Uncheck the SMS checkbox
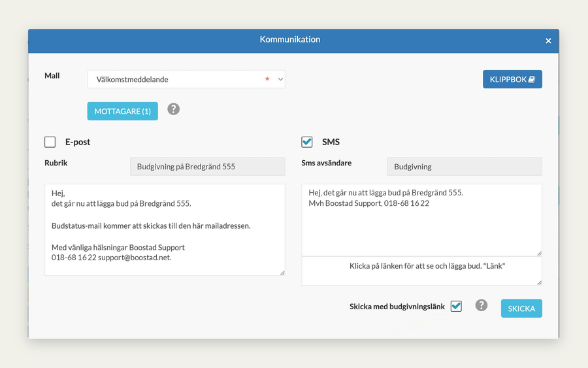 [307, 142]
